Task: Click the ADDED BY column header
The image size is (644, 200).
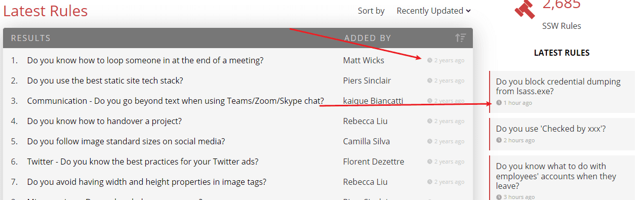Action: click(x=368, y=38)
